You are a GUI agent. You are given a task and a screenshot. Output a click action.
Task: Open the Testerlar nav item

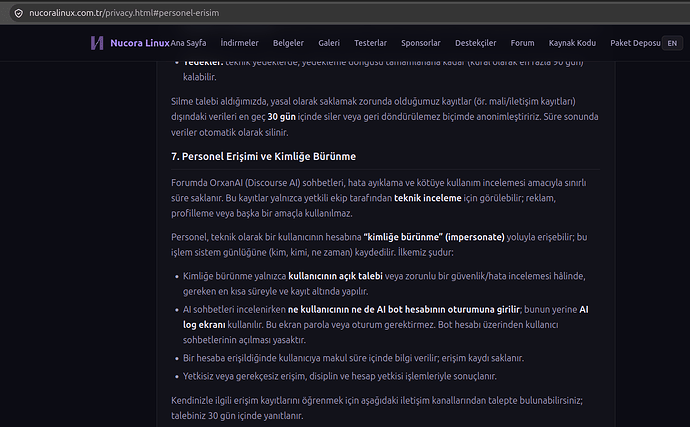click(371, 43)
